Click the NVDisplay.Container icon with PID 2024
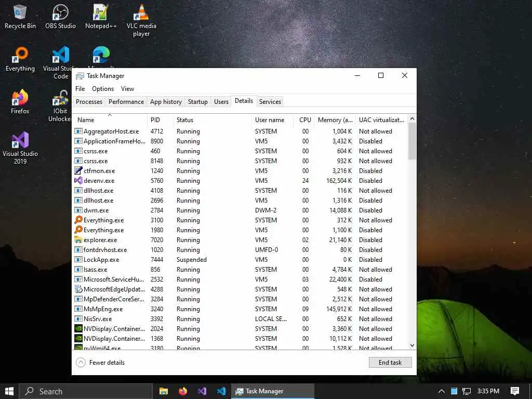 click(78, 328)
